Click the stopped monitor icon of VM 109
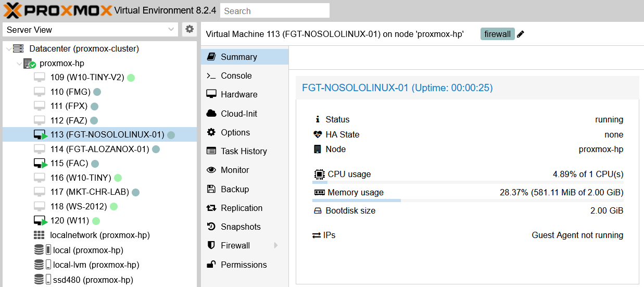This screenshot has width=644, height=287. [x=40, y=77]
